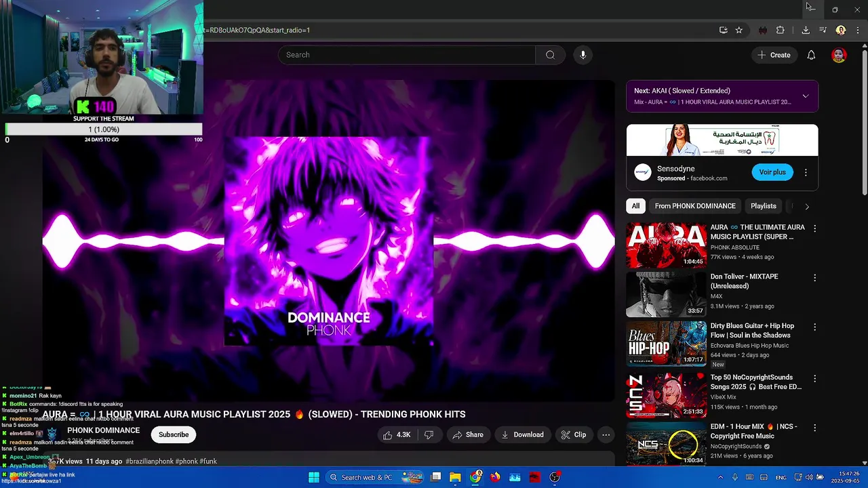868x488 pixels.
Task: Click the dark red extension icon in Chrome toolbar
Action: coord(763,30)
